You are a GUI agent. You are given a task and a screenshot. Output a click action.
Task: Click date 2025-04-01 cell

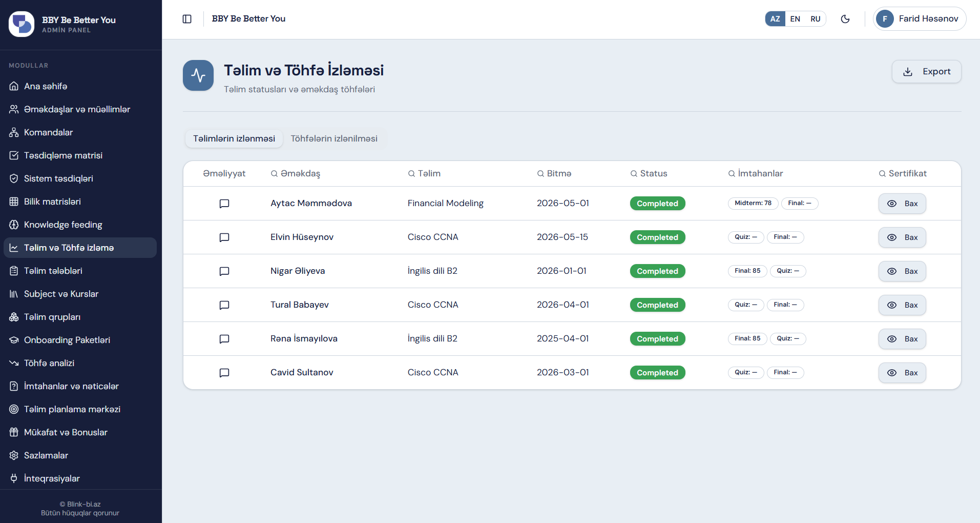(563, 339)
